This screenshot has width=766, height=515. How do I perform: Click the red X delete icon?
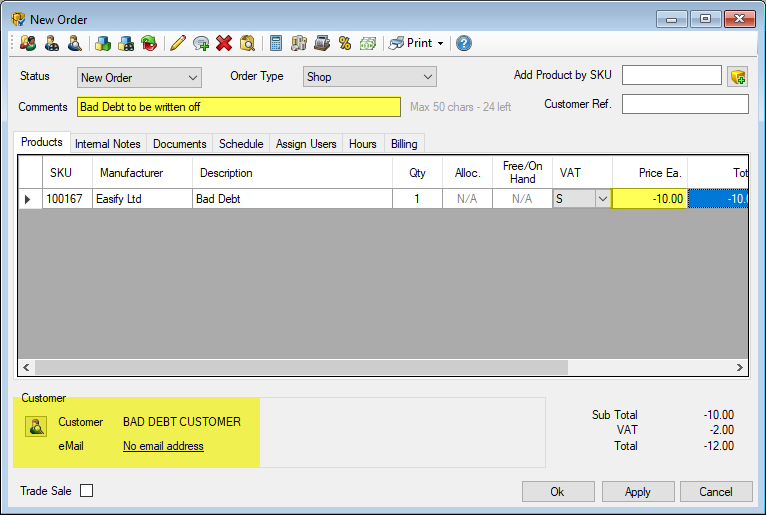coord(224,43)
